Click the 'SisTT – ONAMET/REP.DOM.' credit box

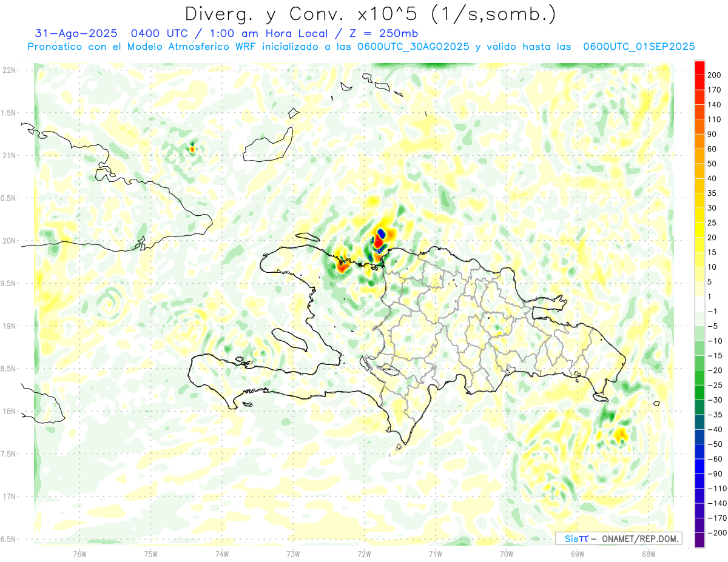tap(619, 538)
